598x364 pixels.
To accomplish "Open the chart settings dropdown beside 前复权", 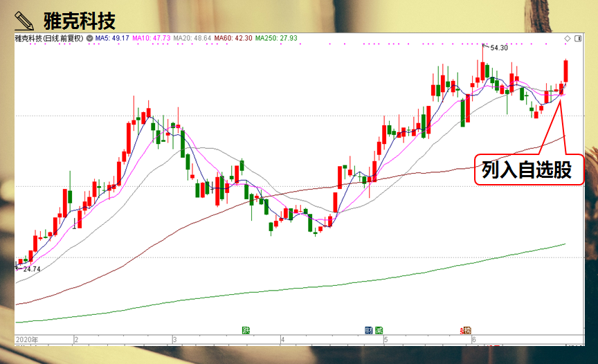I will 89,38.
